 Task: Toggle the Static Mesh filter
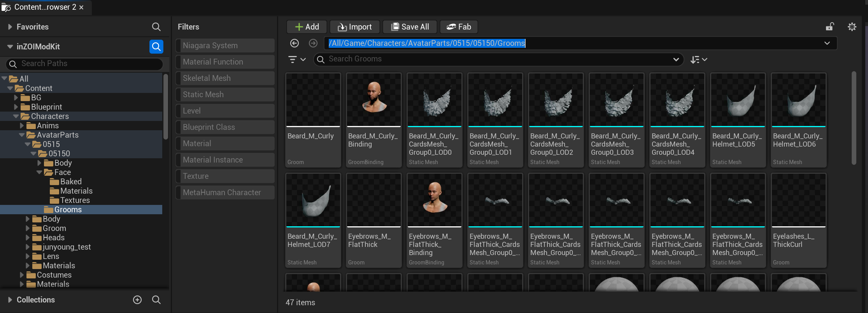(225, 94)
